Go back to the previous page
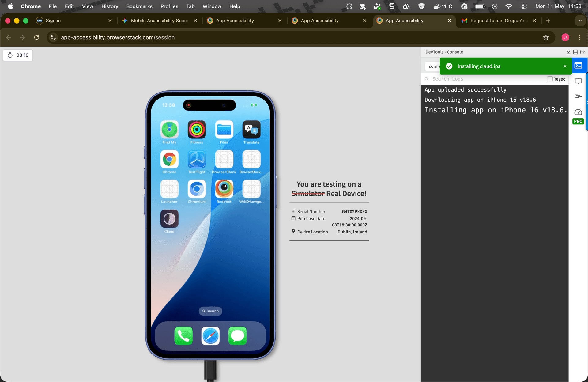The width and height of the screenshot is (588, 382). pos(9,37)
